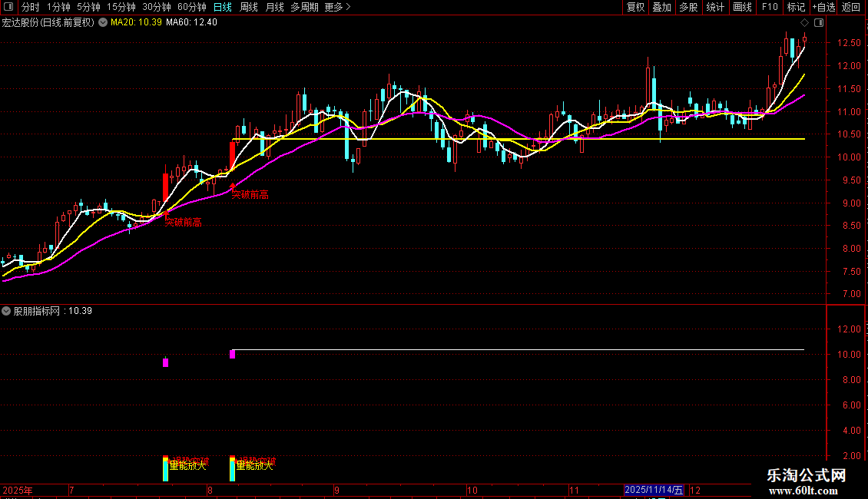Open the 多周期 multi-period view
This screenshot has height=499, width=868.
[304, 7]
